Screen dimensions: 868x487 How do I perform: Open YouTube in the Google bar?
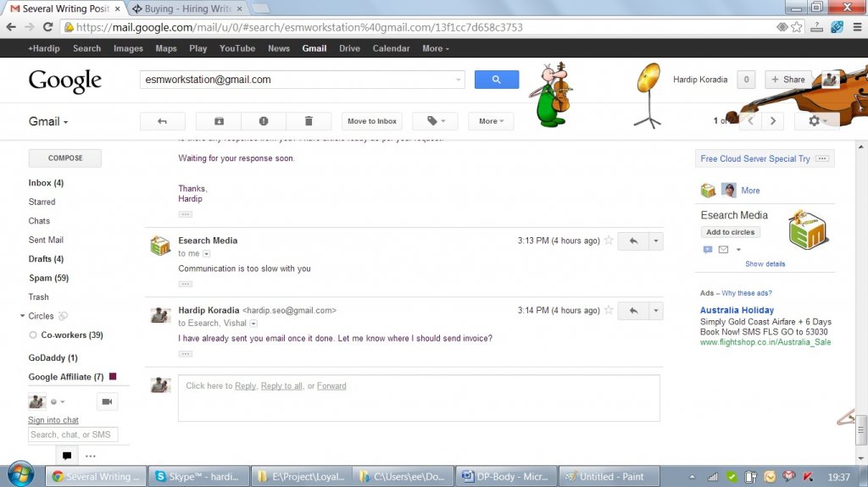(x=237, y=49)
